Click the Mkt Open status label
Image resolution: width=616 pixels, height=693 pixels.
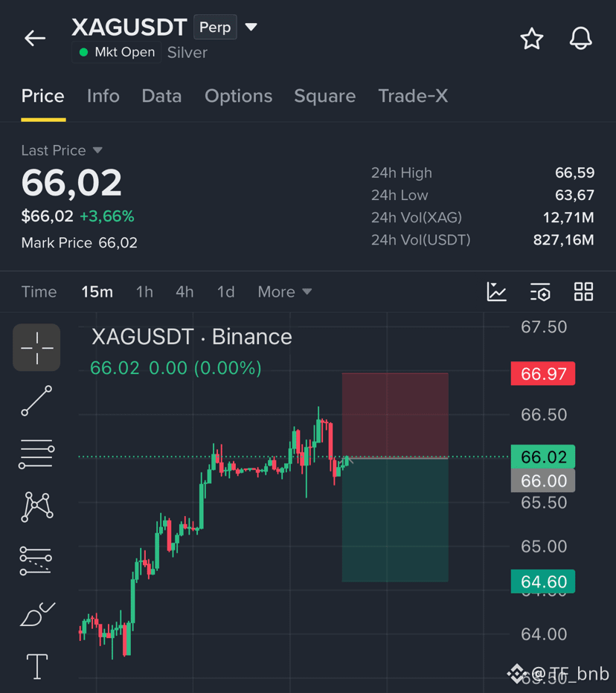pos(117,52)
